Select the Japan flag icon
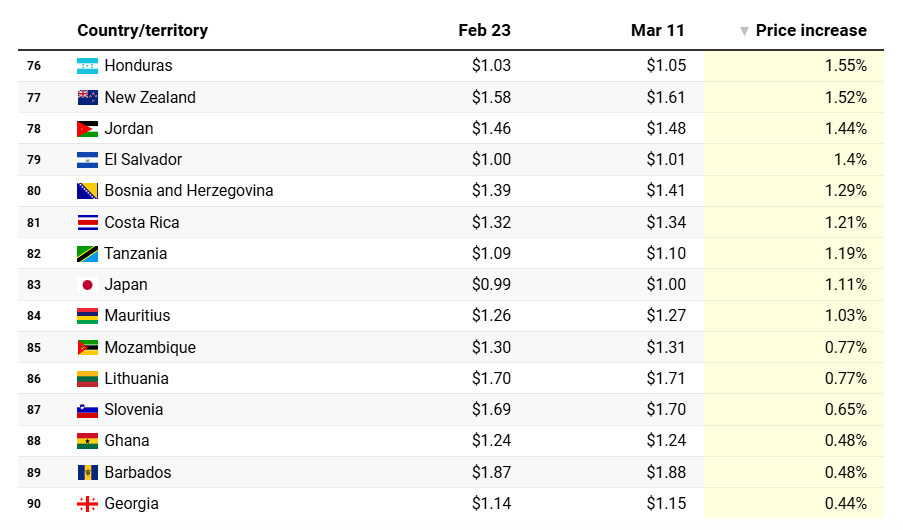Viewport: 903px width, 530px height. [87, 285]
